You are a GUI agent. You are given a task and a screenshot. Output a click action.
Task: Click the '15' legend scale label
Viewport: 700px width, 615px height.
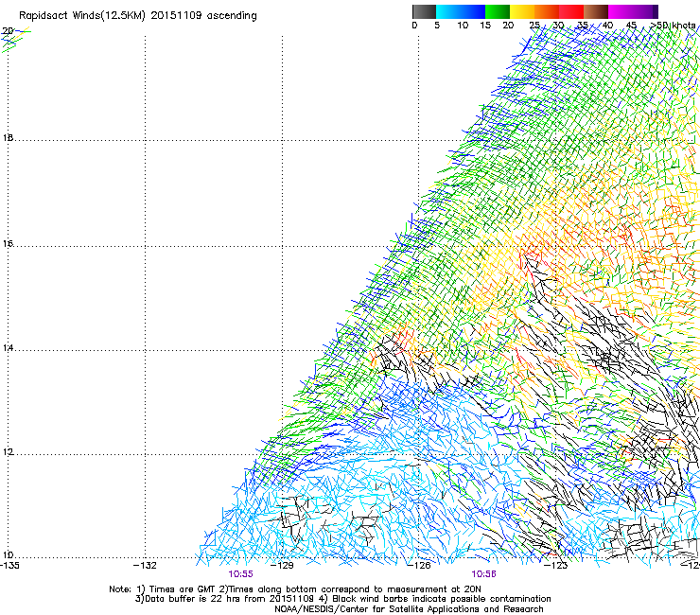coord(485,26)
